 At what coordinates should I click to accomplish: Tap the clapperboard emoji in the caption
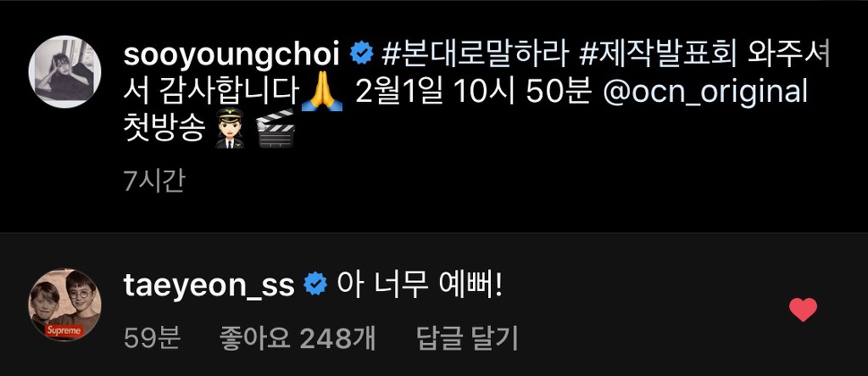coord(275,128)
